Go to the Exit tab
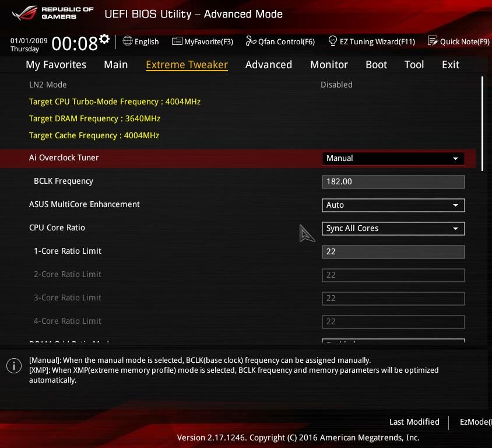This screenshot has height=448, width=492. tap(451, 65)
